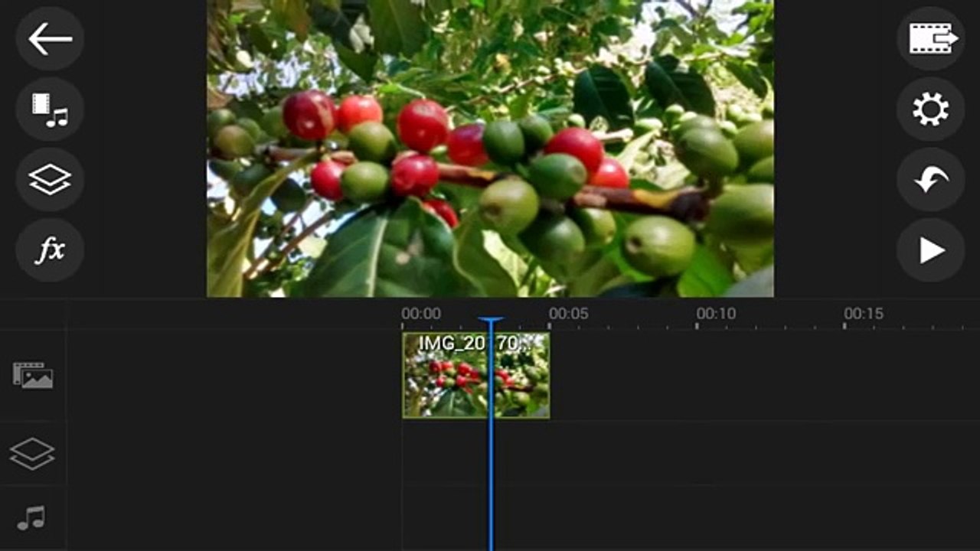The image size is (980, 551).
Task: Open the layers overlay button
Action: (50, 180)
